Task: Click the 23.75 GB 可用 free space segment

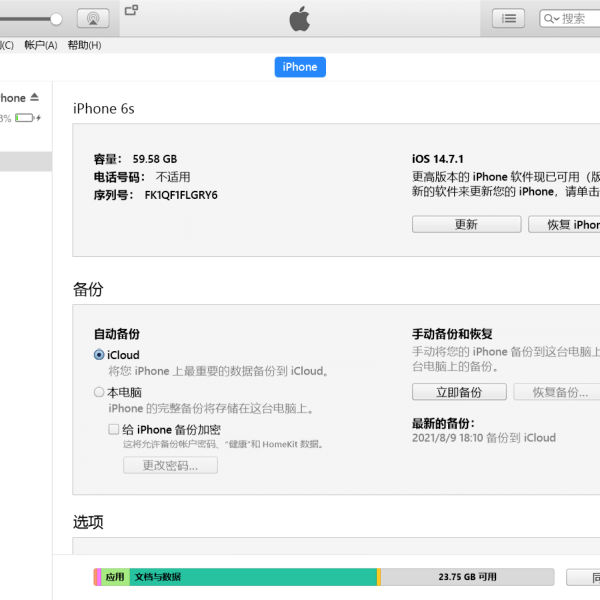Action: click(x=467, y=577)
